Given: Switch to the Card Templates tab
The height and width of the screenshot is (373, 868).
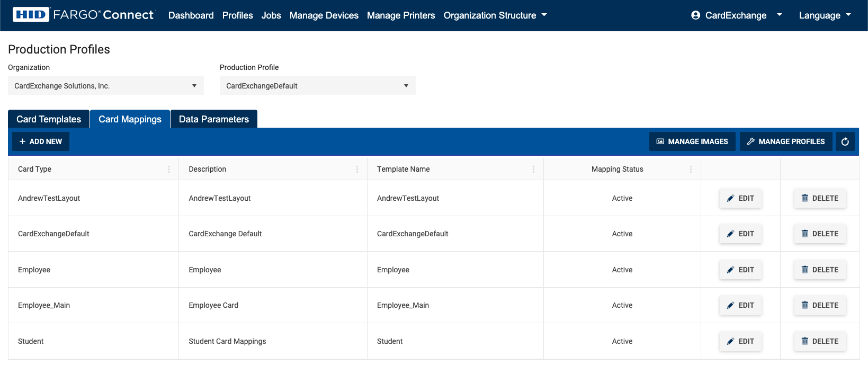Looking at the screenshot, I should pos(49,119).
